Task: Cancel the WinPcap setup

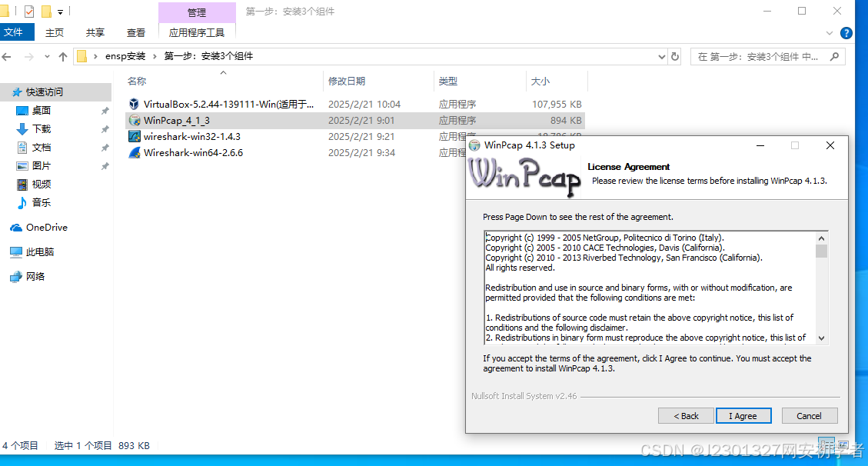Action: tap(809, 416)
